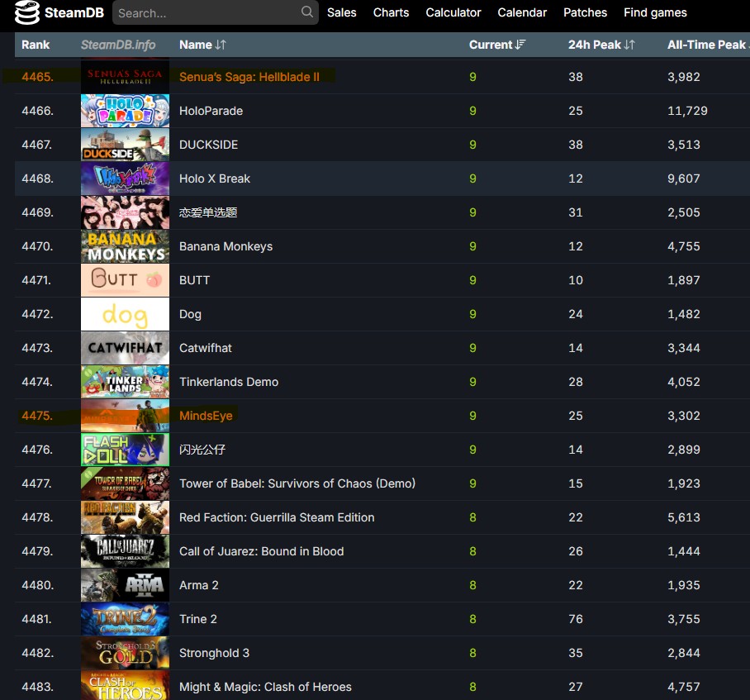Select Red Faction's all-time peak 5,613
This screenshot has width=750, height=700.
[684, 517]
